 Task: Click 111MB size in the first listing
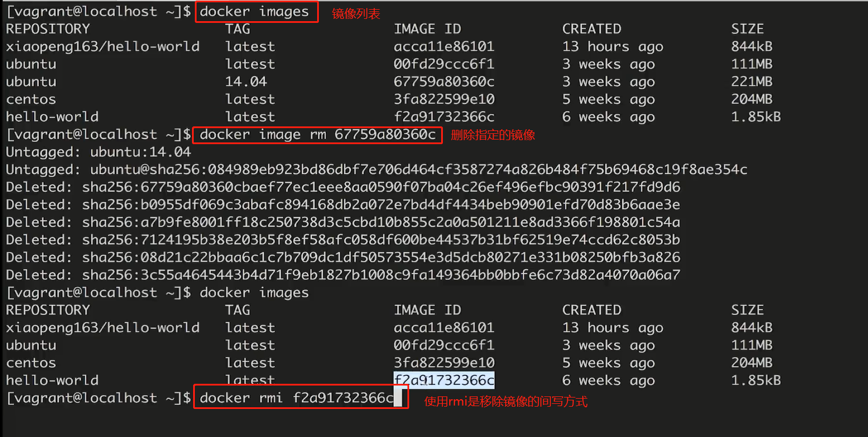(x=752, y=64)
